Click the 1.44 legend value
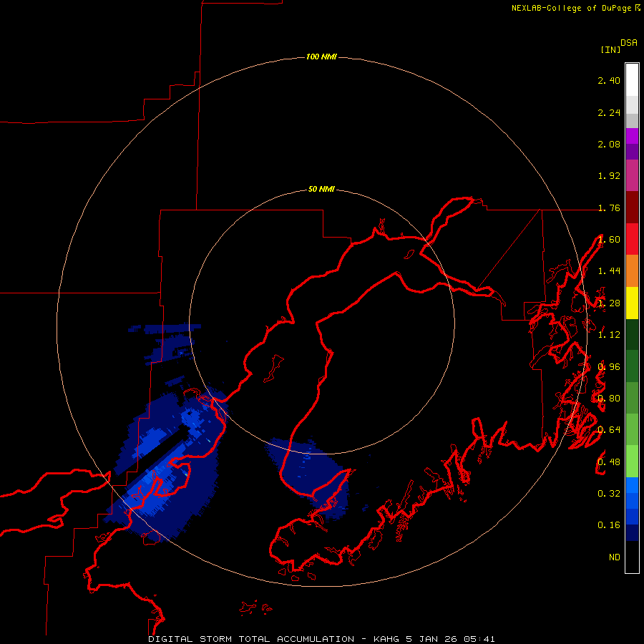The image size is (644, 644). coord(609,270)
